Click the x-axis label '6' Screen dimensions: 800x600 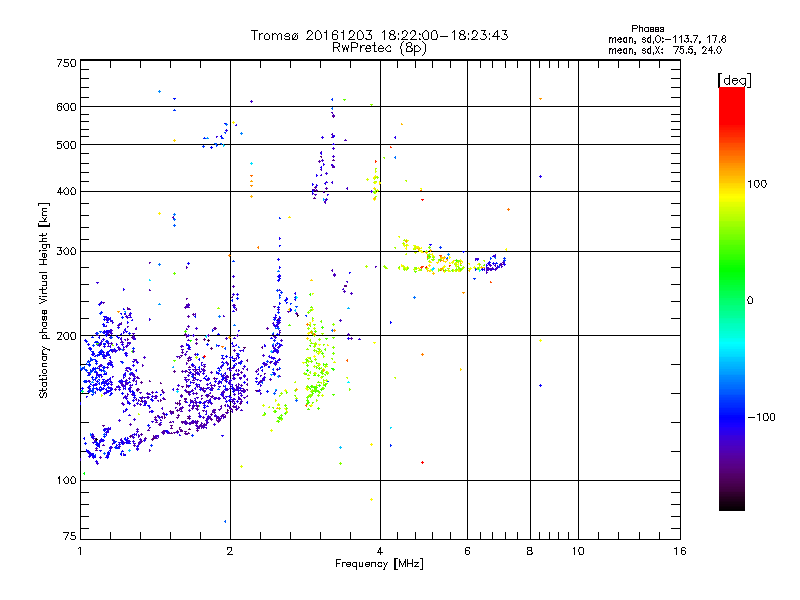tap(467, 551)
